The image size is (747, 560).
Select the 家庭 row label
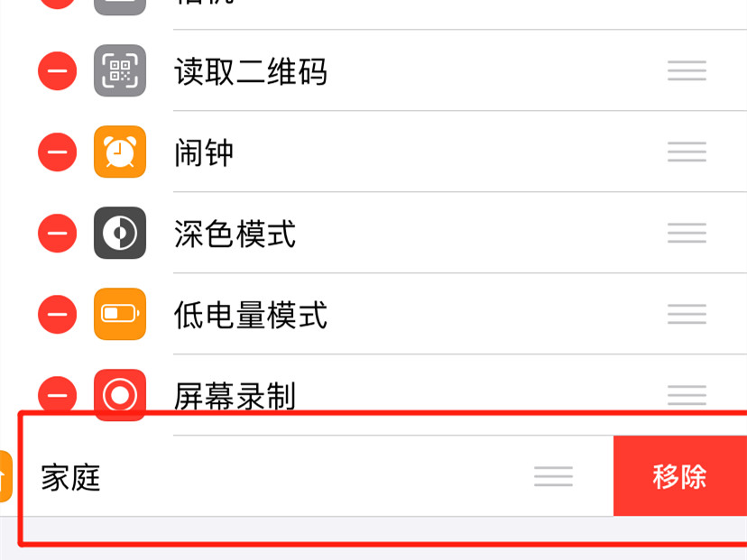coord(70,477)
